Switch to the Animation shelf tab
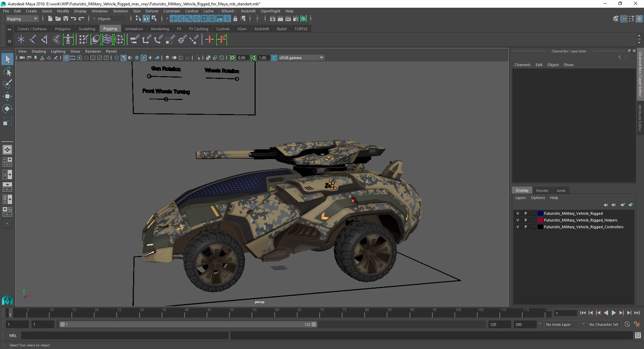This screenshot has width=644, height=349. point(134,29)
